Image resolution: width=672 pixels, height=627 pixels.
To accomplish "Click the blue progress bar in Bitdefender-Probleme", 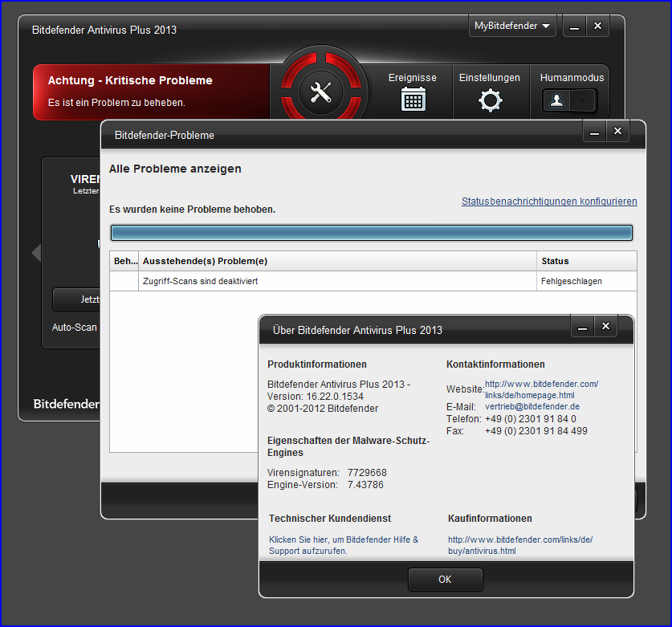I will [x=372, y=233].
